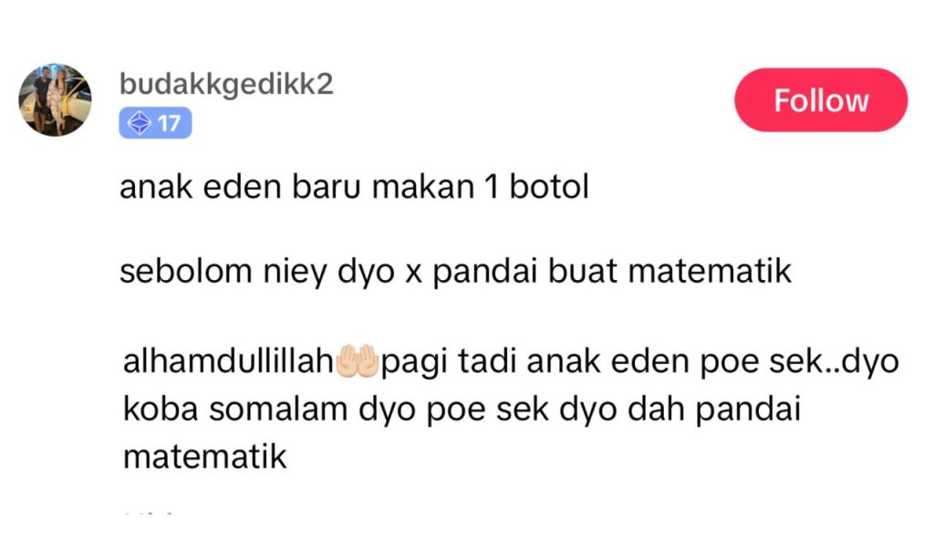Select comment 'anak eden baru makan 1 botol'
This screenshot has height=560, width=934.
click(x=355, y=186)
